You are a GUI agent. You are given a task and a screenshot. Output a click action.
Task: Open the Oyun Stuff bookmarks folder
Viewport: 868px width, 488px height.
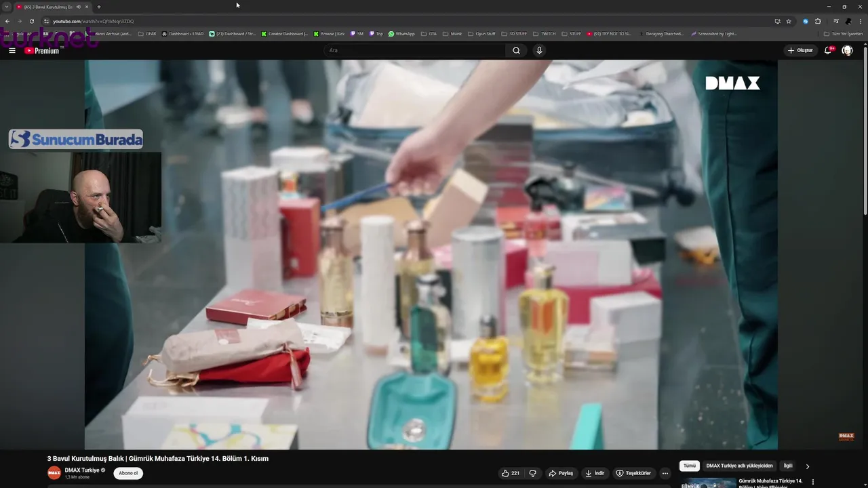[481, 33]
